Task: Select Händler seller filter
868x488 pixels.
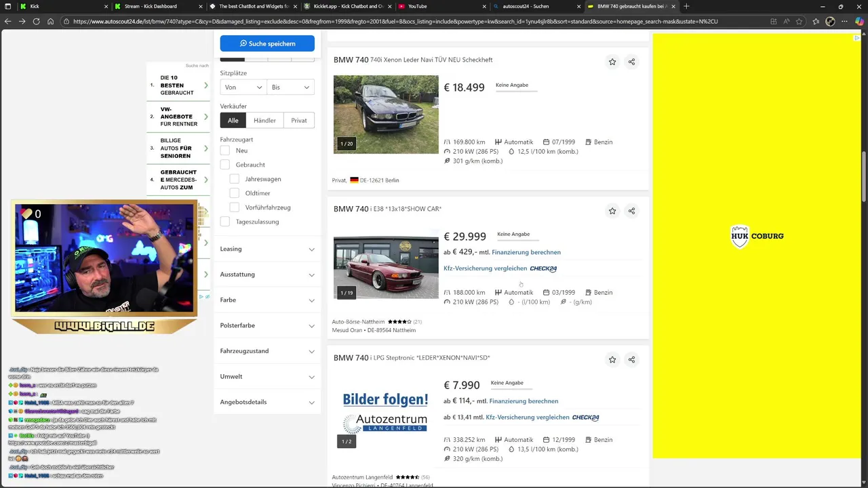Action: click(264, 121)
